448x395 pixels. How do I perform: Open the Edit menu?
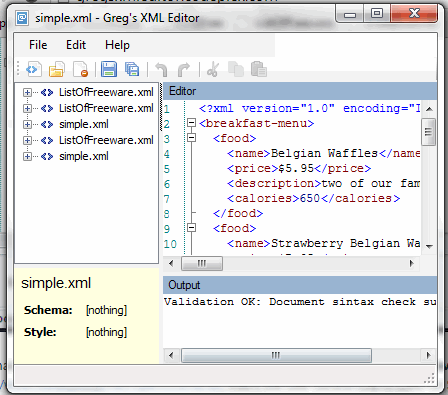click(x=76, y=45)
